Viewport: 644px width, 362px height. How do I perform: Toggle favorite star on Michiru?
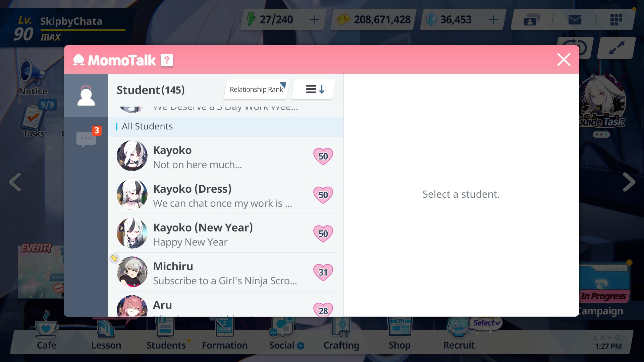pyautogui.click(x=114, y=258)
